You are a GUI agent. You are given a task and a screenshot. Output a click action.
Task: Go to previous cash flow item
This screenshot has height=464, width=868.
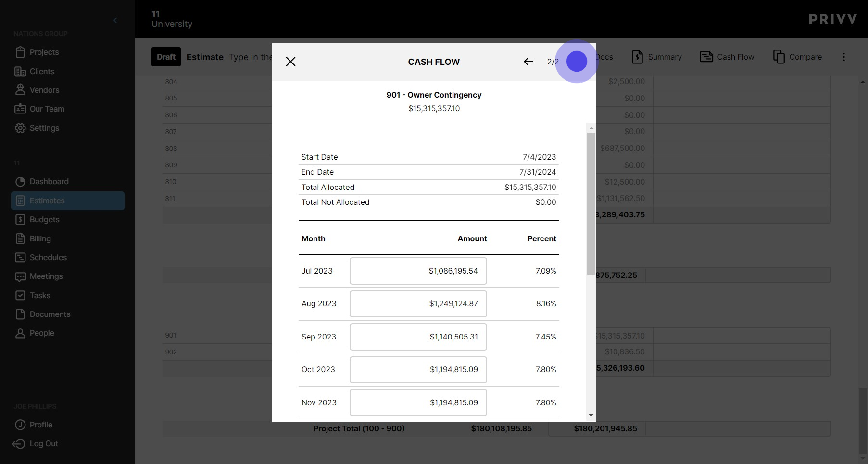(x=528, y=62)
